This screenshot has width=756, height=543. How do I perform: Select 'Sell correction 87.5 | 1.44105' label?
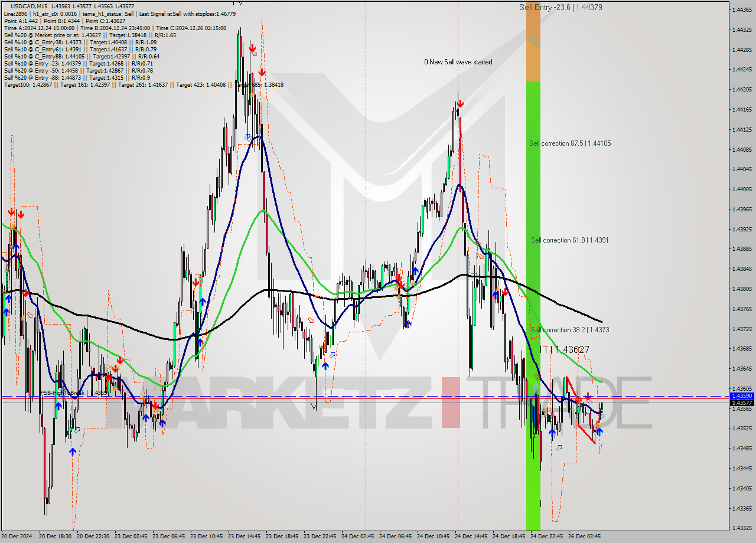(570, 143)
